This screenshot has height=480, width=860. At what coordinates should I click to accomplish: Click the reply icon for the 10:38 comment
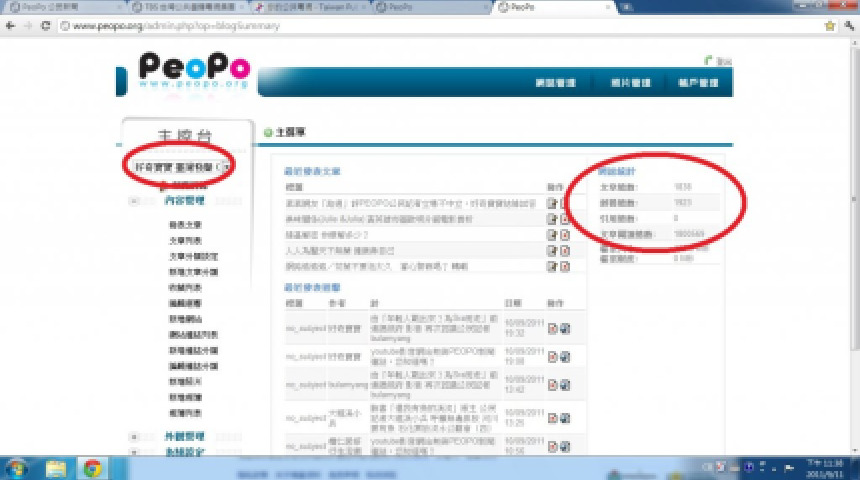[565, 356]
